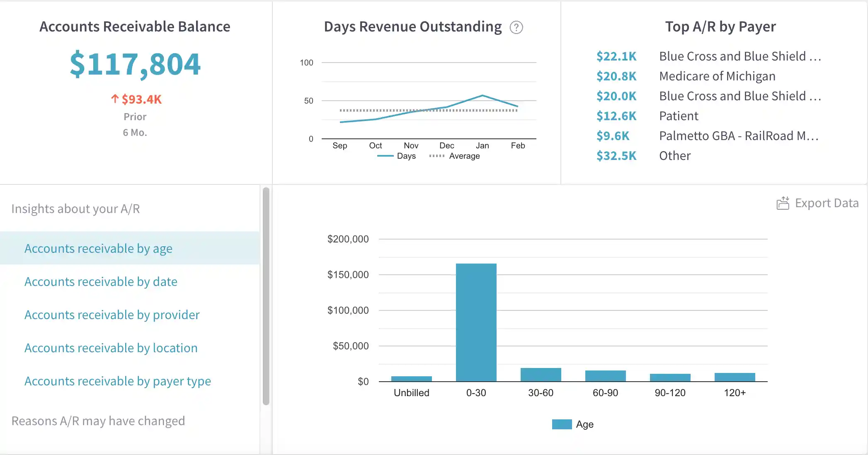Click the $32.5K Other payer amount
This screenshot has height=455, width=868.
pyautogui.click(x=616, y=156)
